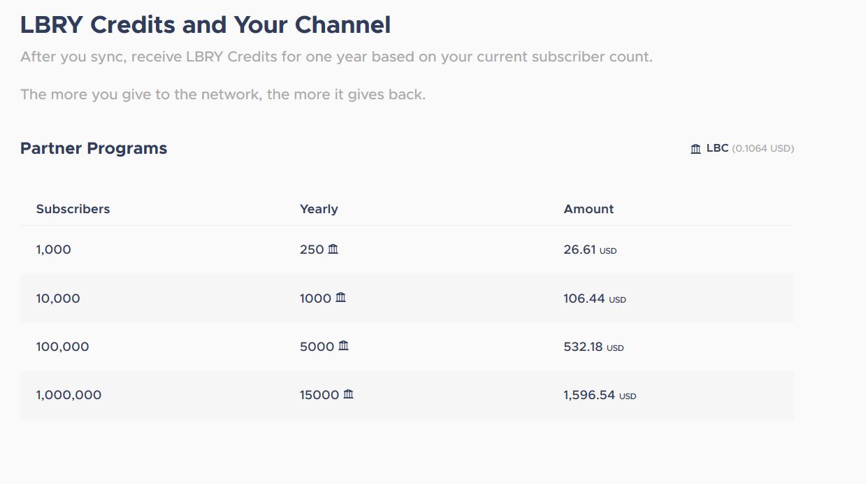
Task: Click the LBRY Credits and Your Channel title
Action: pyautogui.click(x=205, y=25)
